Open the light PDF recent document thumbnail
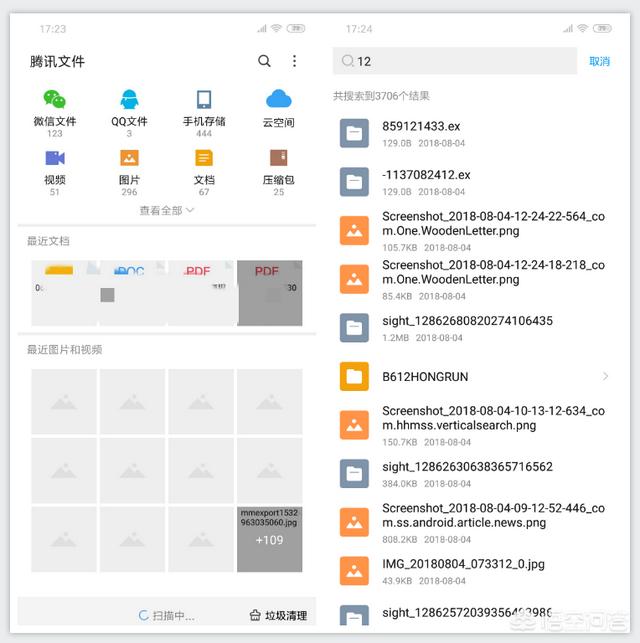 click(x=201, y=293)
